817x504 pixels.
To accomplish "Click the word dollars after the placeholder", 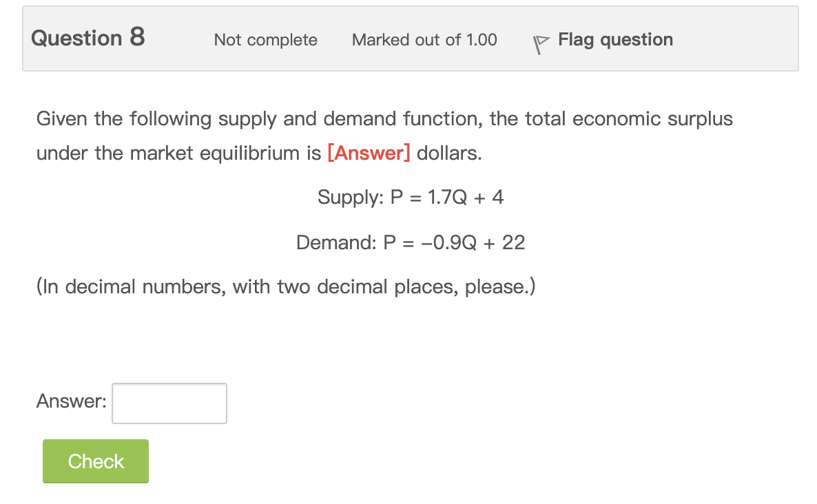I will 448,153.
